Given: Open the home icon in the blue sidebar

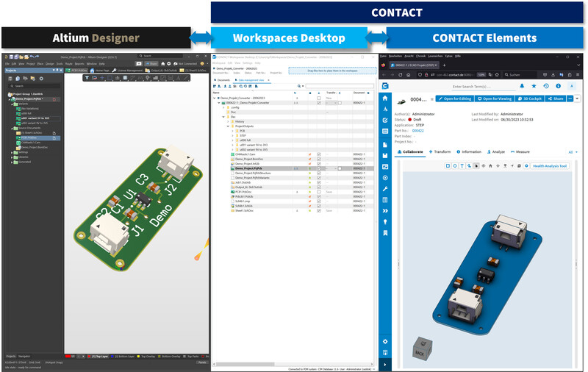Looking at the screenshot, I should coord(384,98).
